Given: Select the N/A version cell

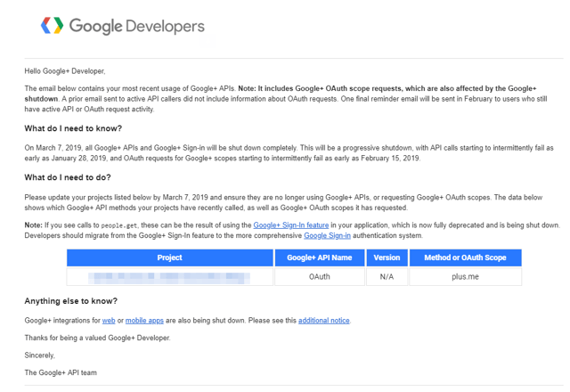Looking at the screenshot, I should 387,277.
